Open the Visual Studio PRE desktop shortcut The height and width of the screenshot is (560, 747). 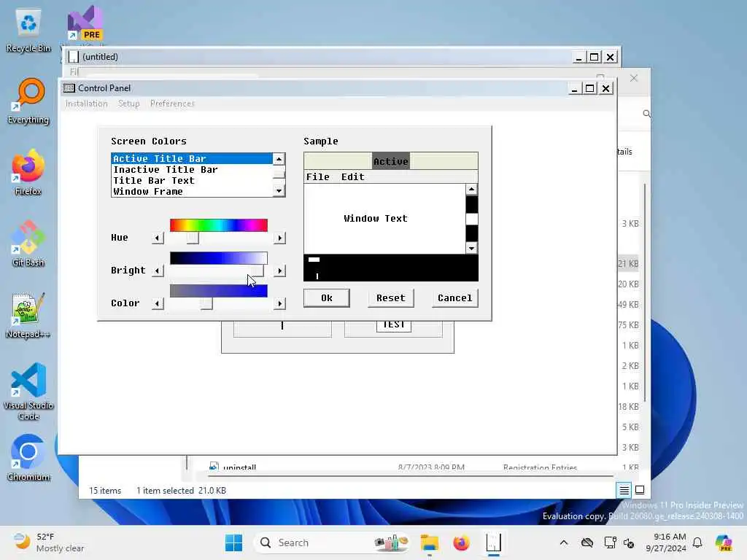click(x=85, y=23)
